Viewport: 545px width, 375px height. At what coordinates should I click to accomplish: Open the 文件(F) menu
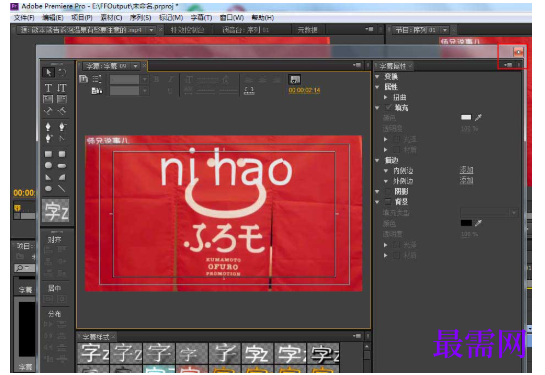point(23,17)
